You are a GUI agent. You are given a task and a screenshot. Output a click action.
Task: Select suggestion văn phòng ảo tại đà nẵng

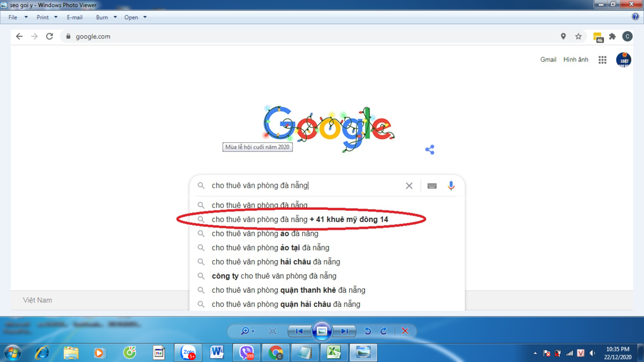327,248
